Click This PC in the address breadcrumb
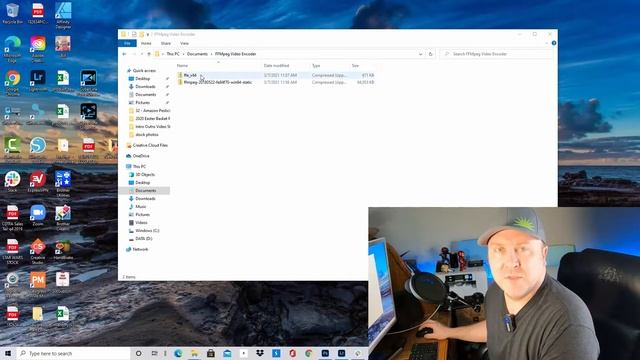The width and height of the screenshot is (640, 360). pos(173,54)
